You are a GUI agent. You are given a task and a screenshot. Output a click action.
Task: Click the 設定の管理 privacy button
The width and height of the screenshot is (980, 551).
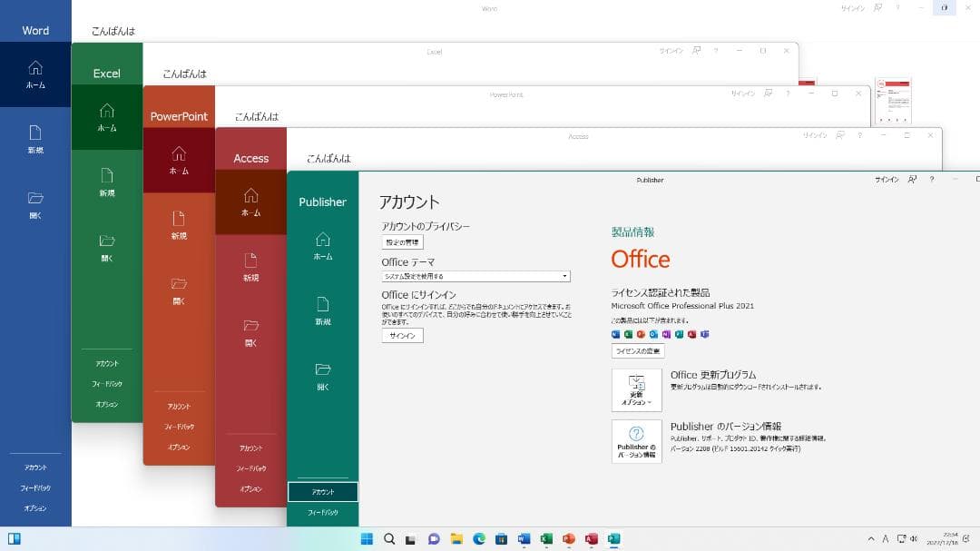pos(403,241)
